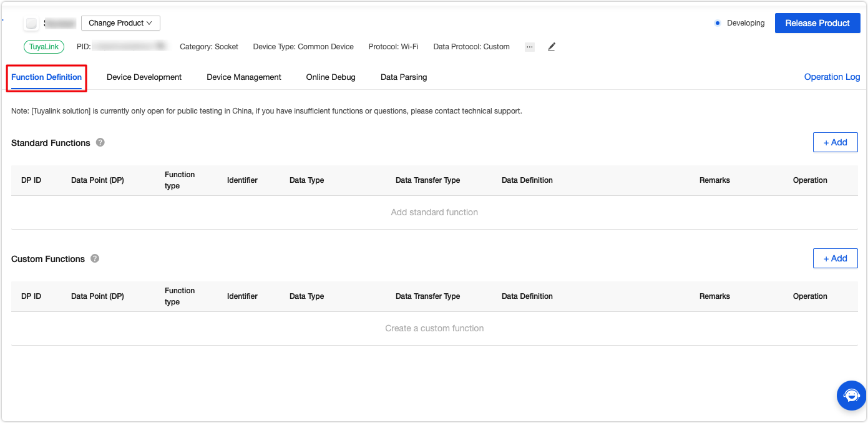This screenshot has width=868, height=423.
Task: Click the 'Create a custom function' placeholder
Action: 434,328
